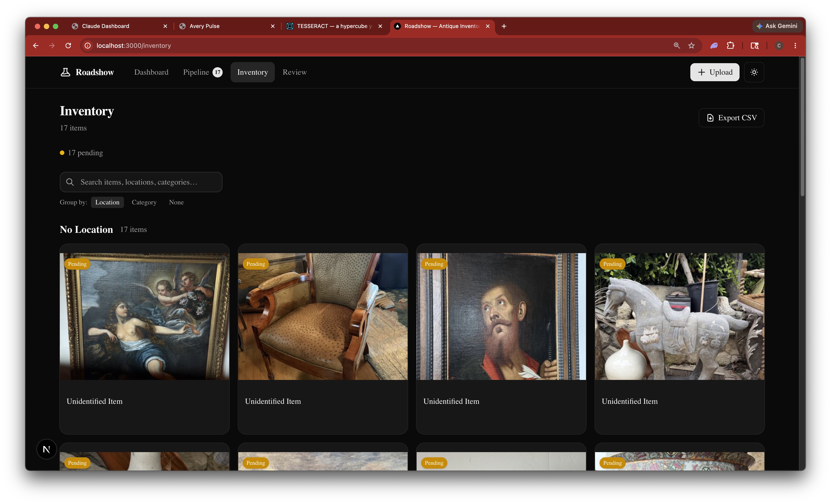Select the Inventory nav tab
The height and width of the screenshot is (504, 831).
252,72
